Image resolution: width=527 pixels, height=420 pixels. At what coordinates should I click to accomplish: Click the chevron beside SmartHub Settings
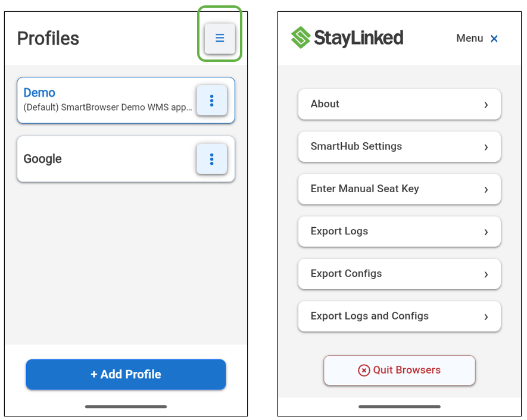click(486, 147)
